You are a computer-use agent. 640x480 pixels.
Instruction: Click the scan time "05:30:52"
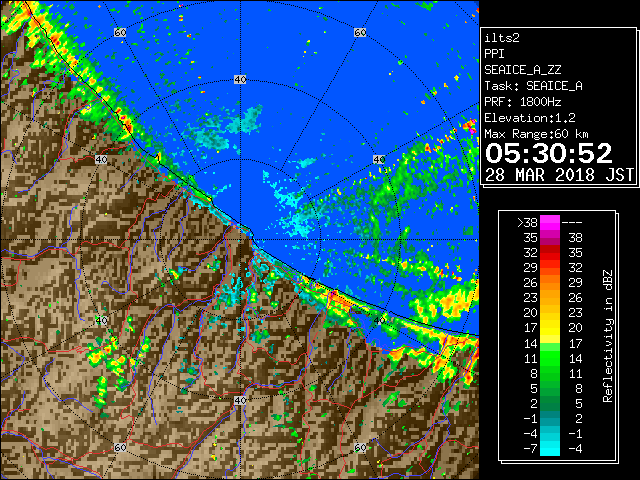point(549,153)
